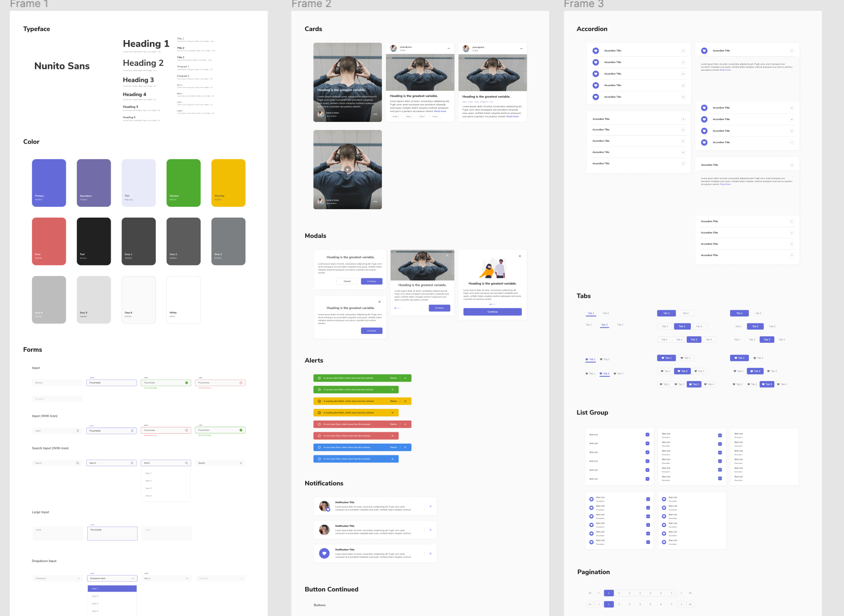
Task: Choose Item 2 from the search suggestion list
Action: [x=149, y=481]
